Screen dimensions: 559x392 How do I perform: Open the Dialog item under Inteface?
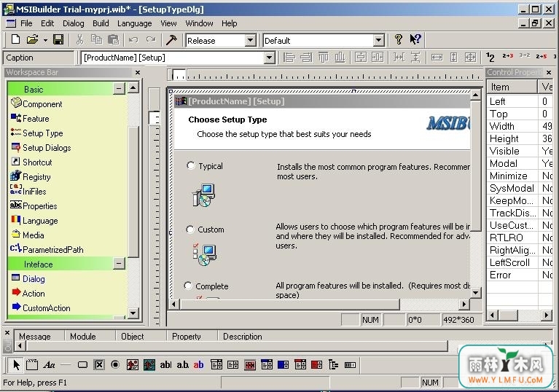(x=28, y=278)
